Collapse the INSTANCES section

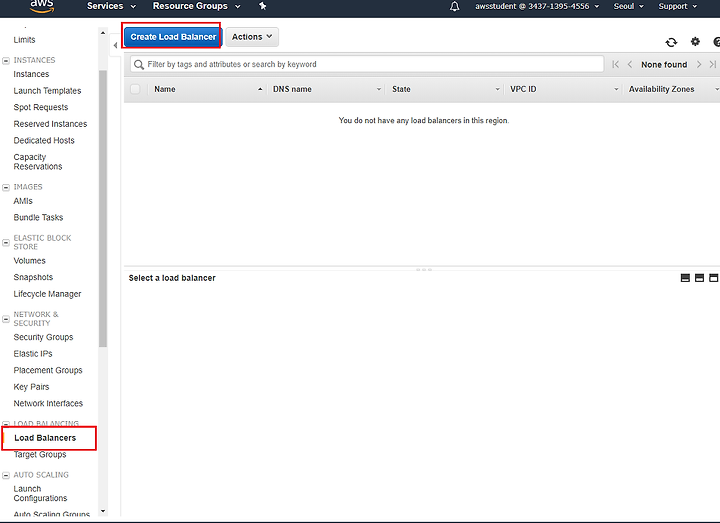(x=6, y=61)
